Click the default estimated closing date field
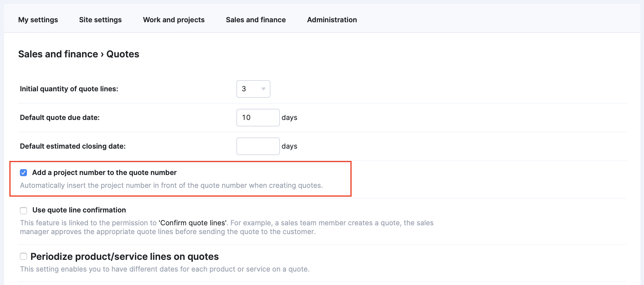Screen dimensions: 644x285 click(x=258, y=146)
